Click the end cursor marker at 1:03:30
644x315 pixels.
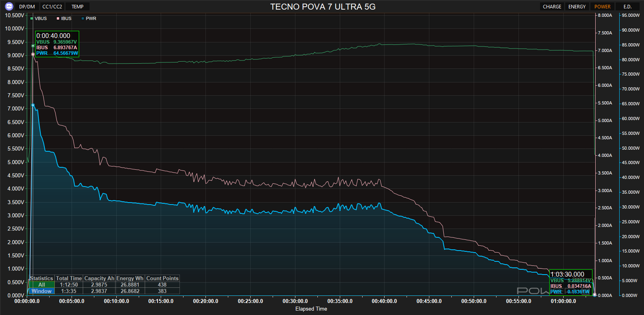click(594, 295)
